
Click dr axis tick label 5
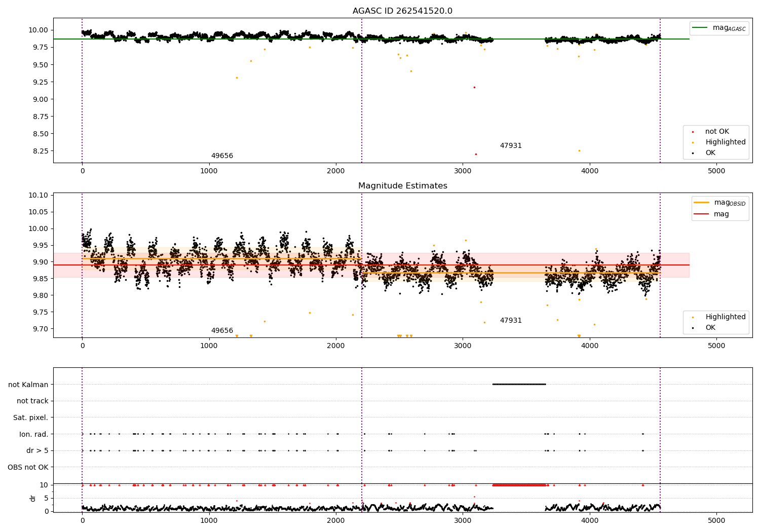pyautogui.click(x=46, y=498)
